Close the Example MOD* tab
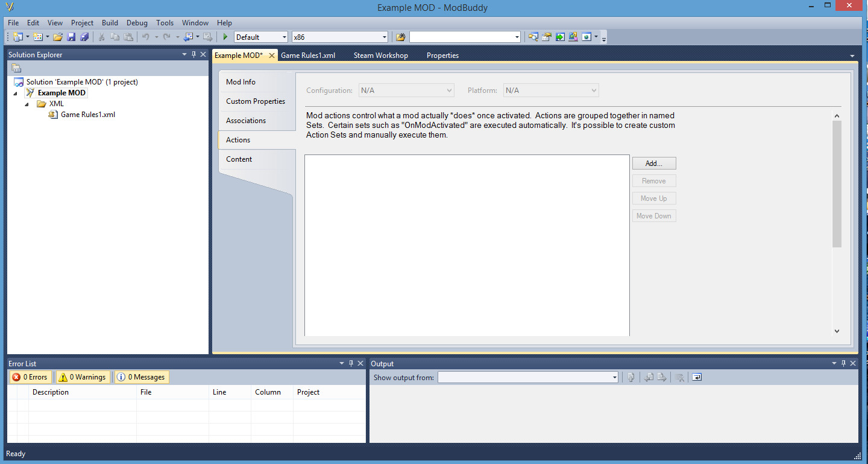Image resolution: width=868 pixels, height=464 pixels. click(x=272, y=56)
